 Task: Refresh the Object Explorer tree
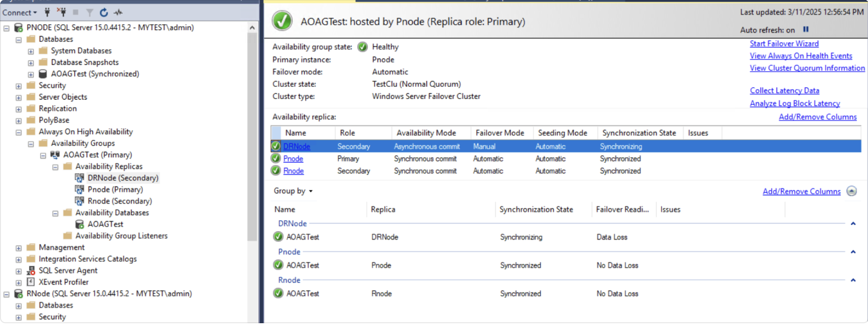click(x=104, y=12)
